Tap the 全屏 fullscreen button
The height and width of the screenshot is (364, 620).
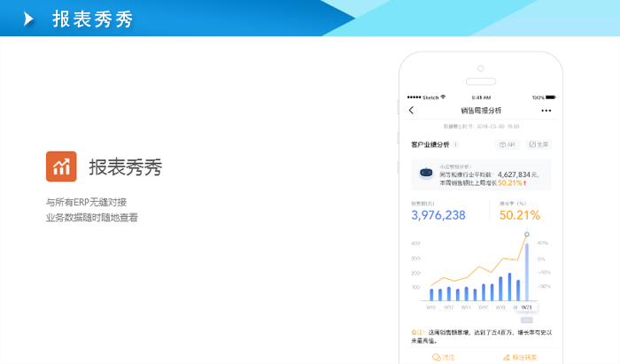(x=539, y=144)
